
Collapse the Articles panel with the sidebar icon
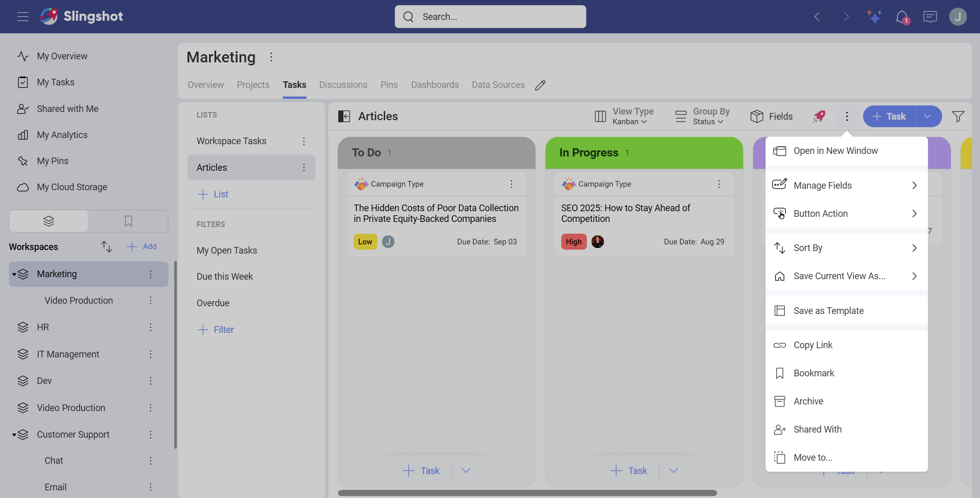coord(344,116)
